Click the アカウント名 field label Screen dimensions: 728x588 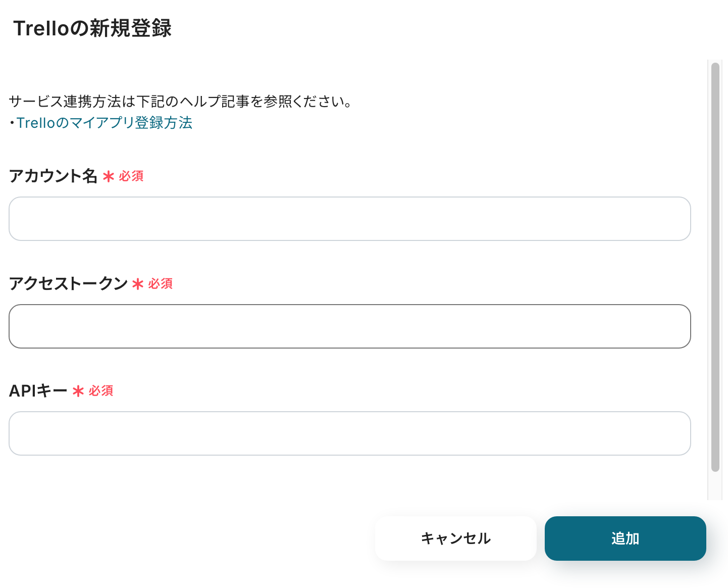[x=53, y=176]
